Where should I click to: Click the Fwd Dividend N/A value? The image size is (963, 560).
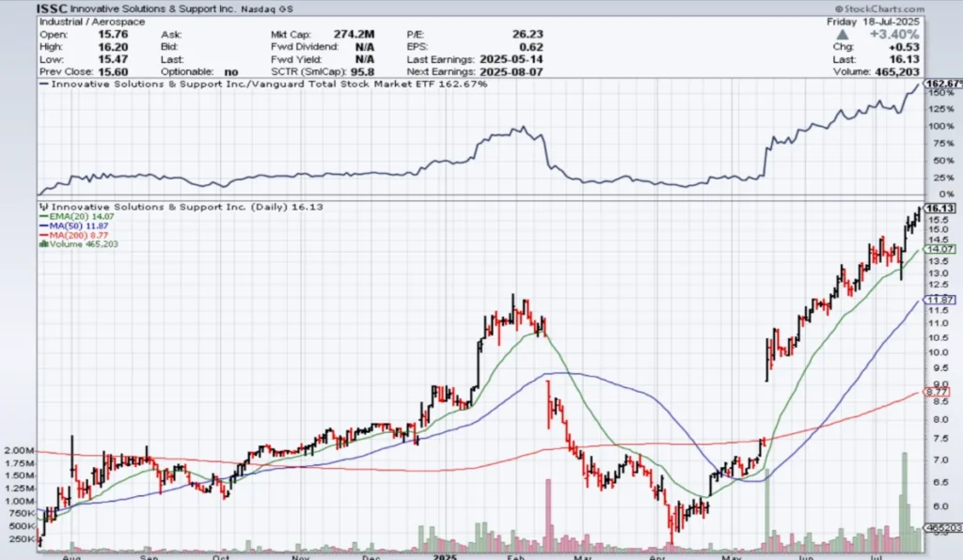(364, 47)
